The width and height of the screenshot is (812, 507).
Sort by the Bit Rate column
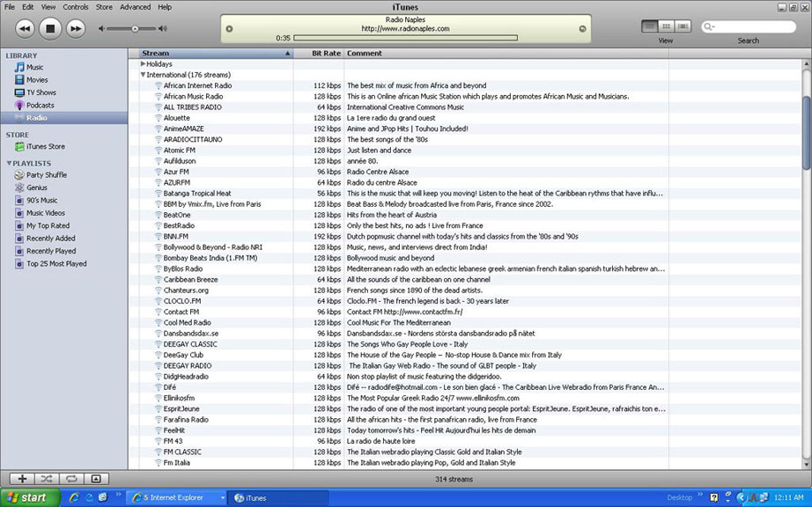coord(319,54)
